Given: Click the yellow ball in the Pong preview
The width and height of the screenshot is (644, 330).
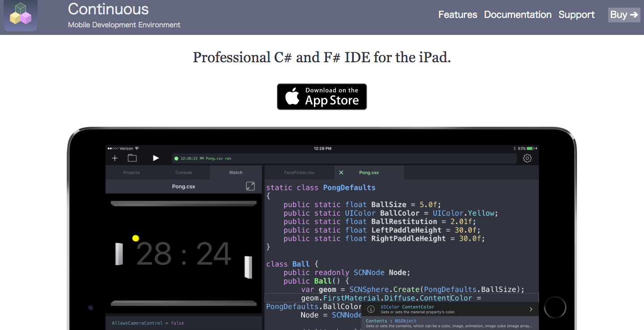Looking at the screenshot, I should coord(136,238).
